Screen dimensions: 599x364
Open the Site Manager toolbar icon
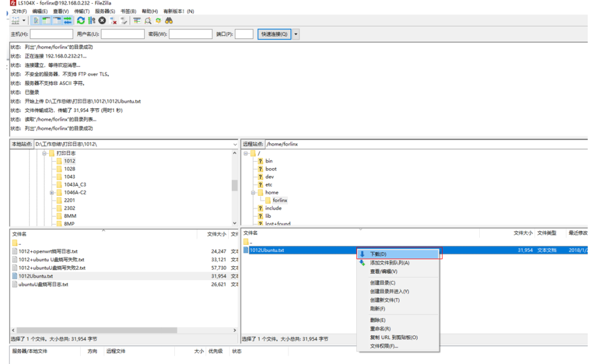[x=16, y=20]
